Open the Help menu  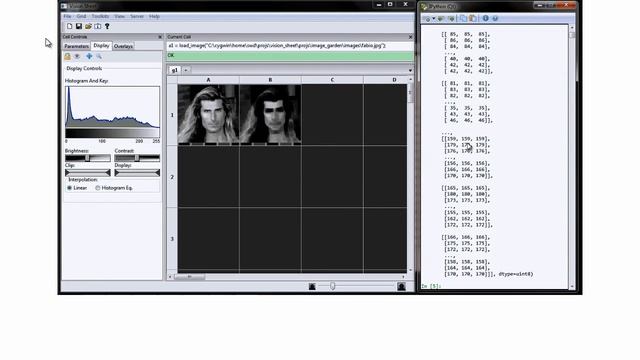pyautogui.click(x=154, y=16)
